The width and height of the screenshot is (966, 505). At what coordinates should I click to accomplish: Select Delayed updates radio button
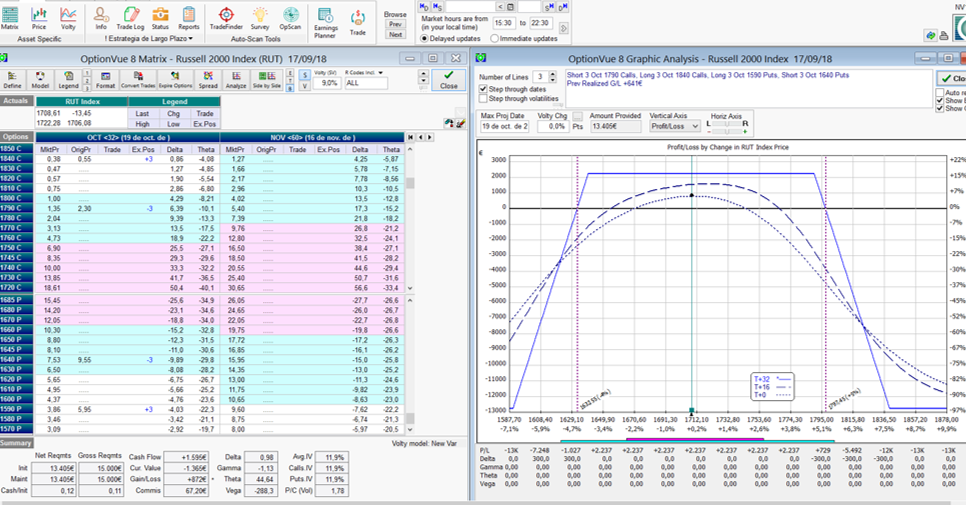point(424,38)
